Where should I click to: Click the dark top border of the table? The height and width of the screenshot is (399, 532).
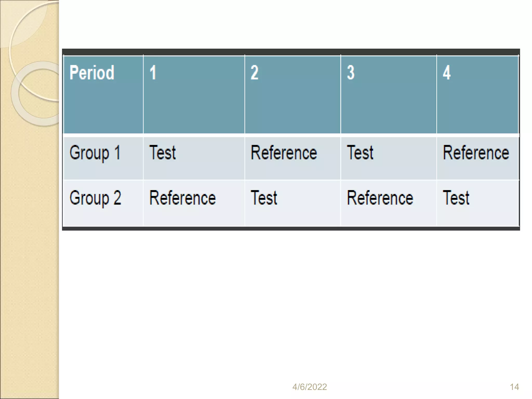point(291,52)
